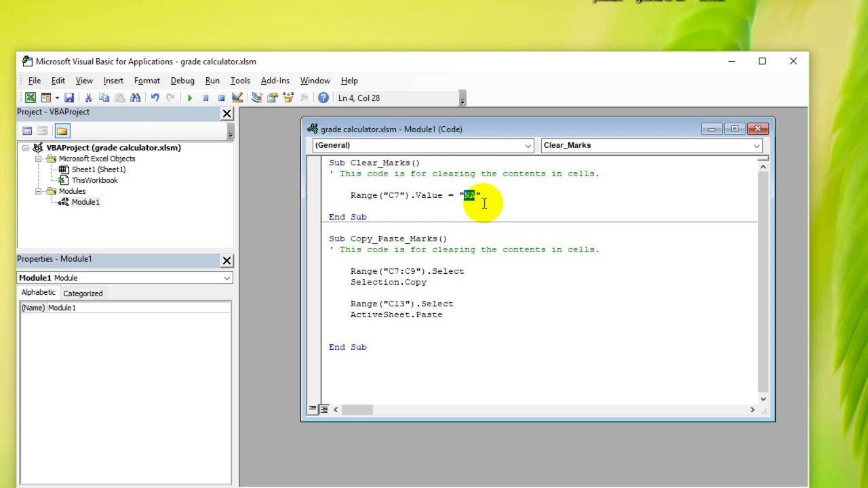Open the Insert object dropdown arrow
This screenshot has height=488, width=868.
[57, 98]
